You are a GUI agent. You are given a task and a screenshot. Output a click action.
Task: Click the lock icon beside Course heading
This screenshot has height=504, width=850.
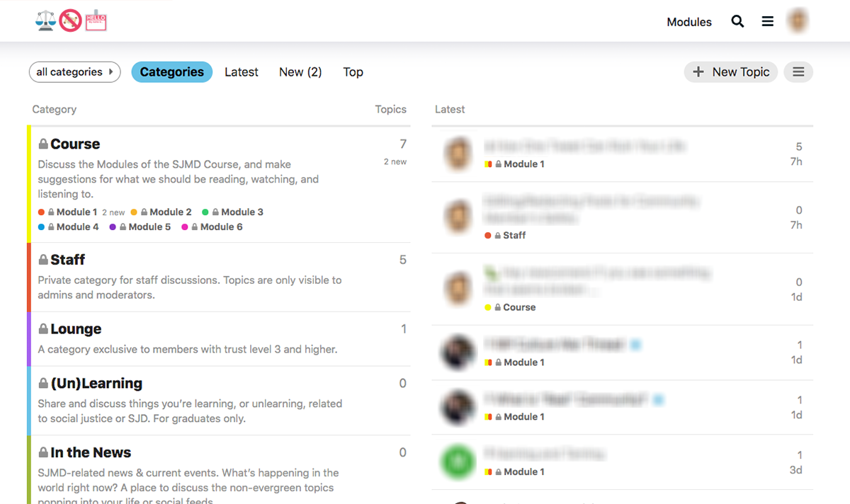coord(43,144)
